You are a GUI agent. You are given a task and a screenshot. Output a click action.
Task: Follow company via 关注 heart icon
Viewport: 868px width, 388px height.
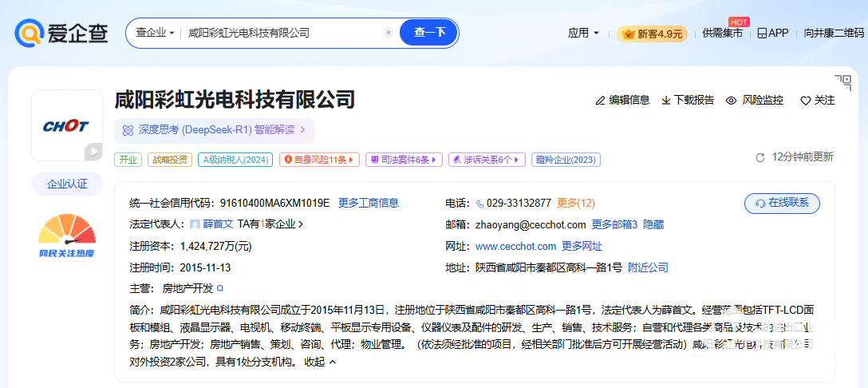pos(805,101)
